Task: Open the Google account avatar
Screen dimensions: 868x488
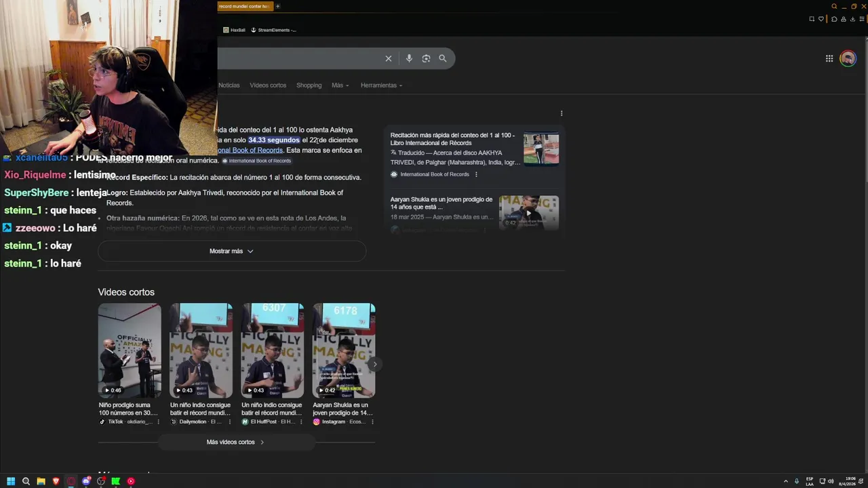Action: (x=848, y=58)
